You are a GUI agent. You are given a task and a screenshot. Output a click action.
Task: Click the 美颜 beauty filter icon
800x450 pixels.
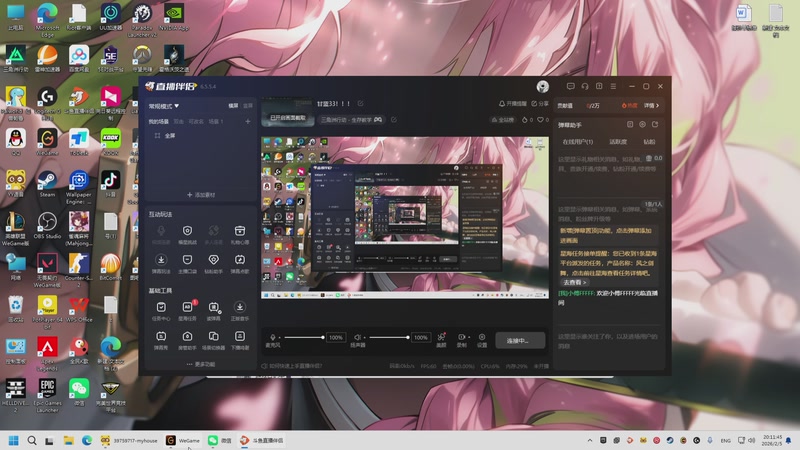click(x=441, y=340)
